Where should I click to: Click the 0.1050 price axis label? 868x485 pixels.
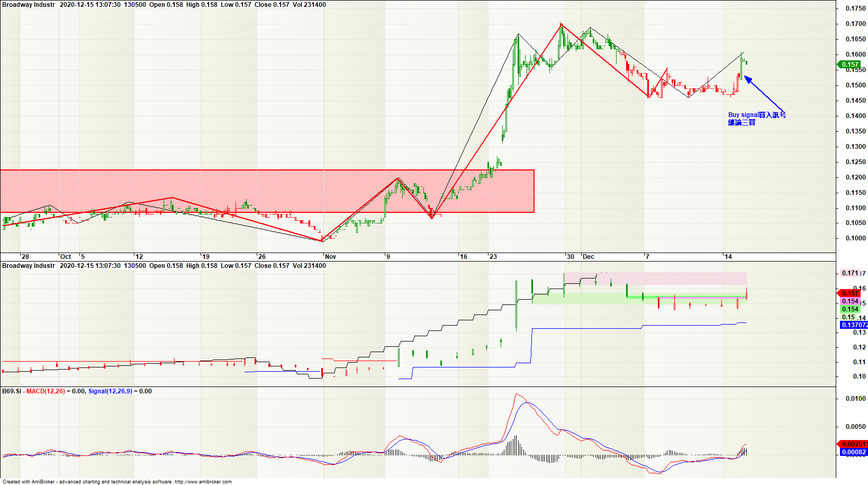point(856,223)
